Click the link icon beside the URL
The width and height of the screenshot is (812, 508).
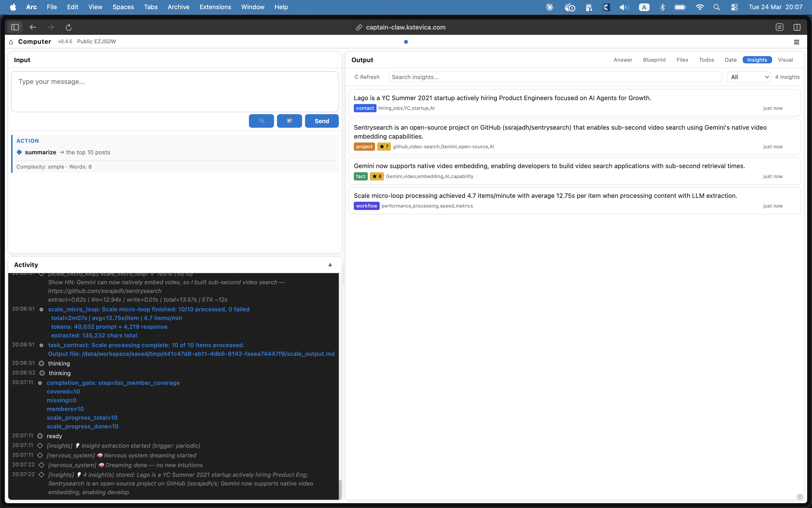tap(359, 28)
